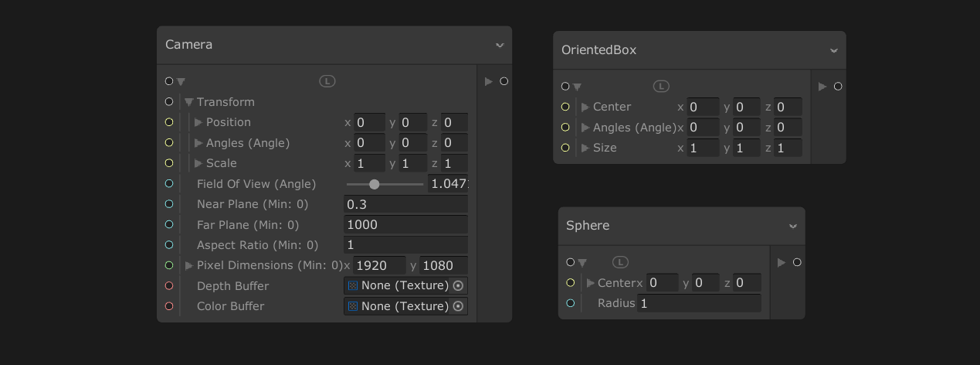Collapse the OrientedBox node chevron
This screenshot has height=365, width=980.
point(834,50)
